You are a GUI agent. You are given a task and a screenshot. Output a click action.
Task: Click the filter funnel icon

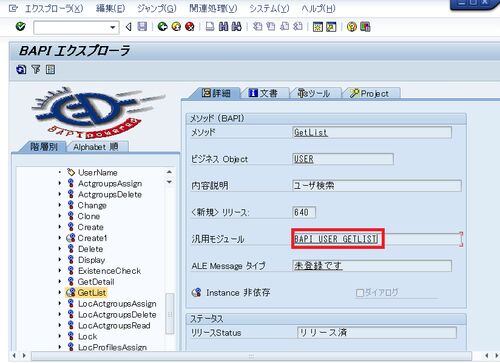click(36, 69)
